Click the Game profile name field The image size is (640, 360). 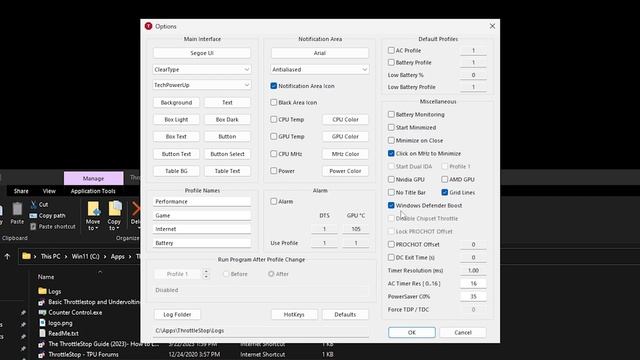point(202,216)
